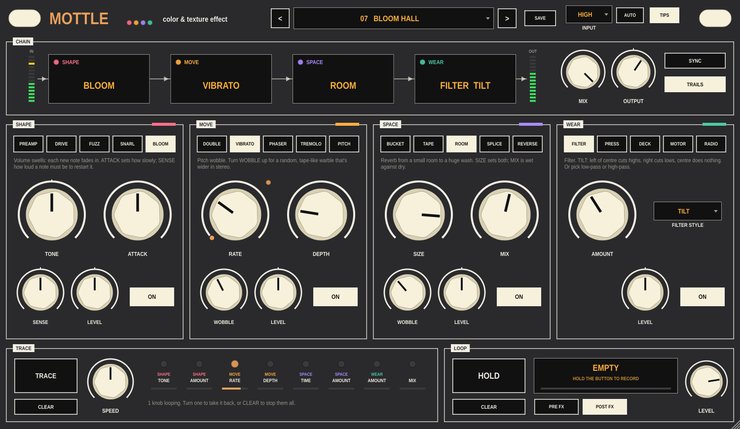
Task: Select the PRE FX loop option
Action: tap(556, 407)
